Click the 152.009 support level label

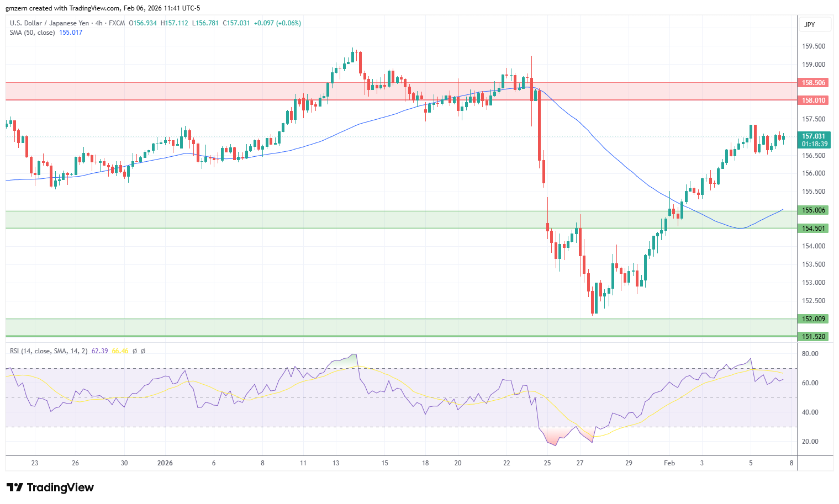click(814, 319)
